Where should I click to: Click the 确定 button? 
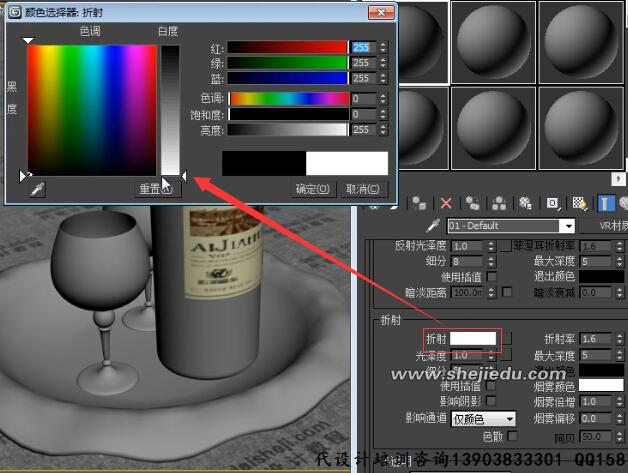coord(314,189)
